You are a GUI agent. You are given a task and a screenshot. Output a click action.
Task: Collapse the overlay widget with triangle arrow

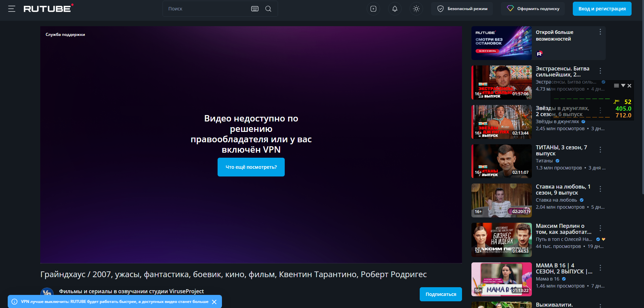(623, 86)
